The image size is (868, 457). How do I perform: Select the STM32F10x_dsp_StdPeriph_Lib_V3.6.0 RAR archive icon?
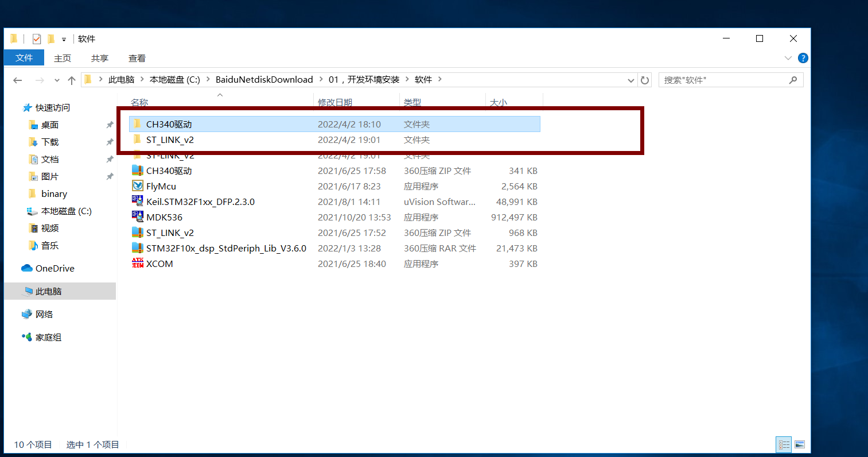138,248
